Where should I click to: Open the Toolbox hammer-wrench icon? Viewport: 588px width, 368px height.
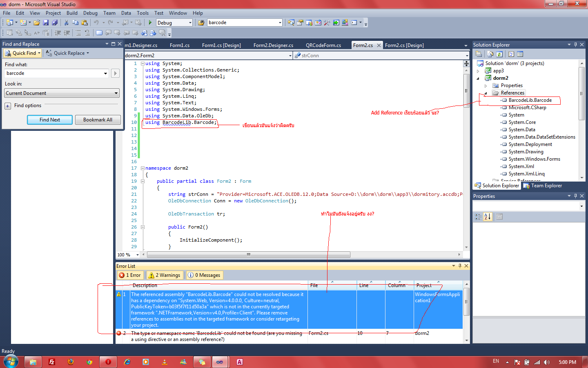(327, 22)
